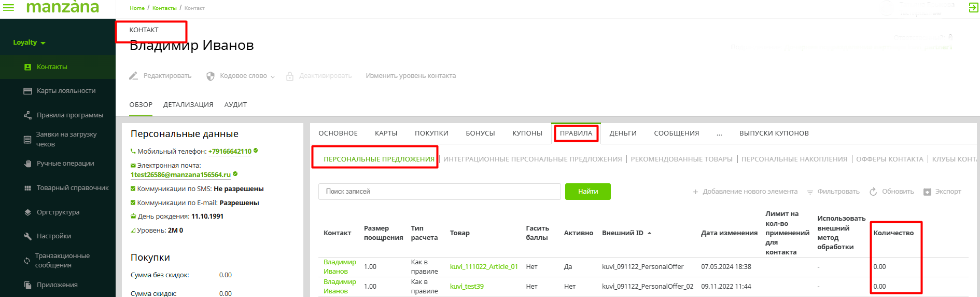Image resolution: width=980 pixels, height=297 pixels.
Task: Open Ручные операции in the sidebar
Action: pos(65,164)
